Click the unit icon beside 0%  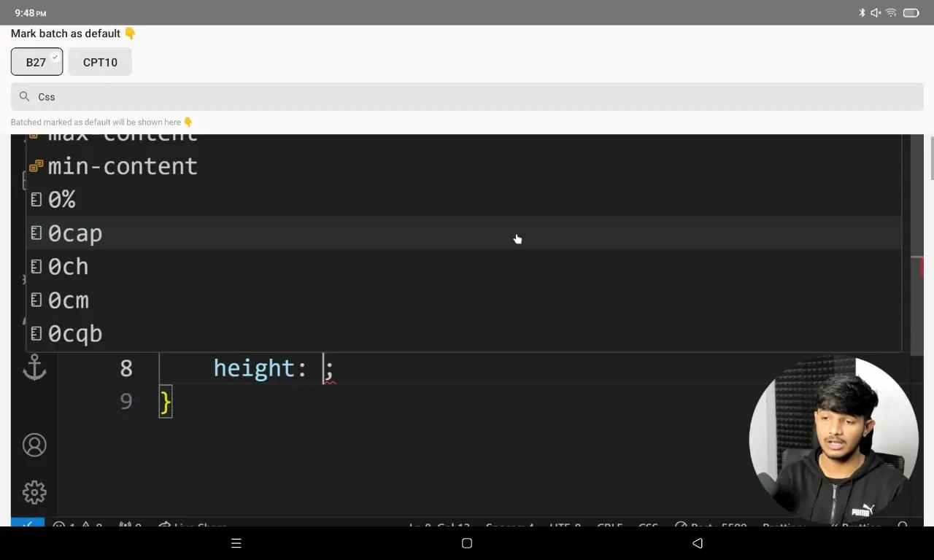(x=36, y=200)
